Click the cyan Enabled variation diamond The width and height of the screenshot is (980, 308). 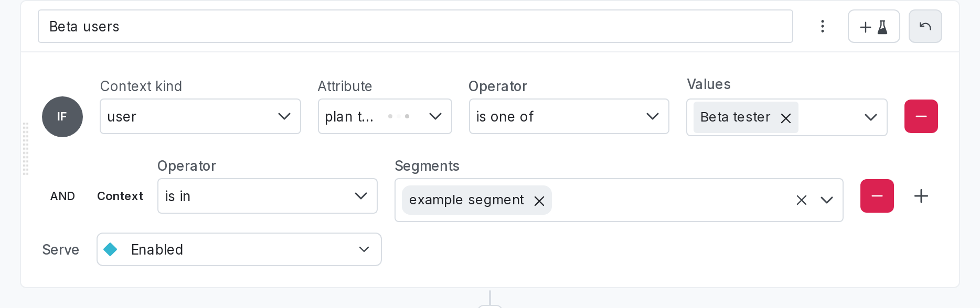[110, 249]
